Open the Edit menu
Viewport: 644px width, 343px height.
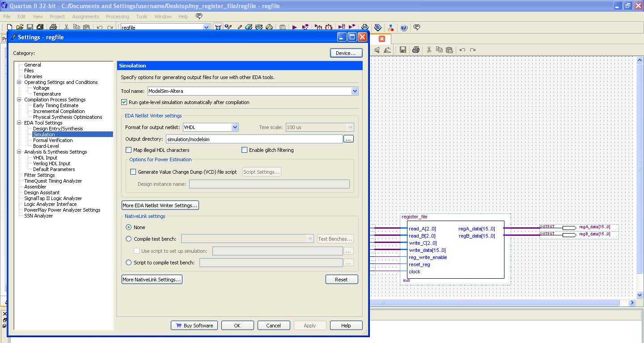21,17
